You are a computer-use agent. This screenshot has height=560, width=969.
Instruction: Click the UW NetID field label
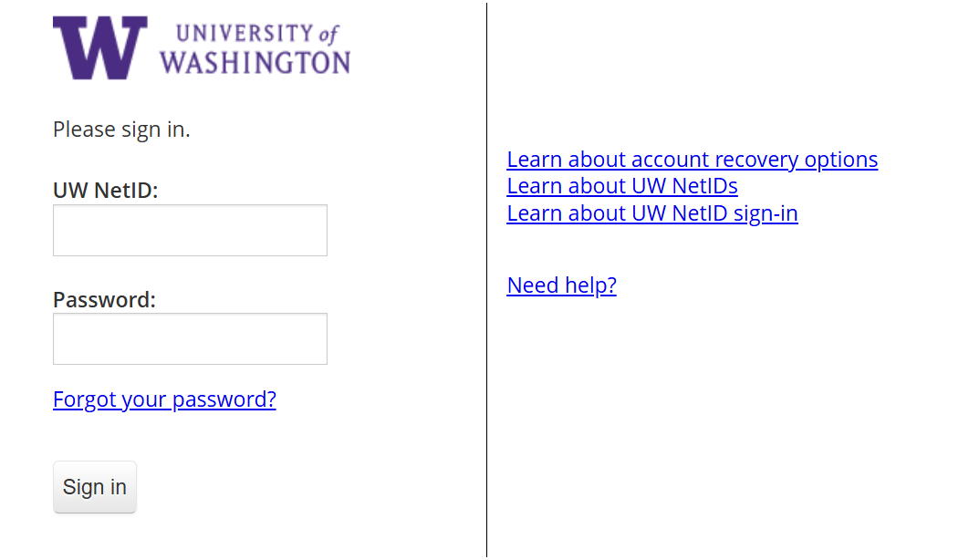click(x=106, y=191)
